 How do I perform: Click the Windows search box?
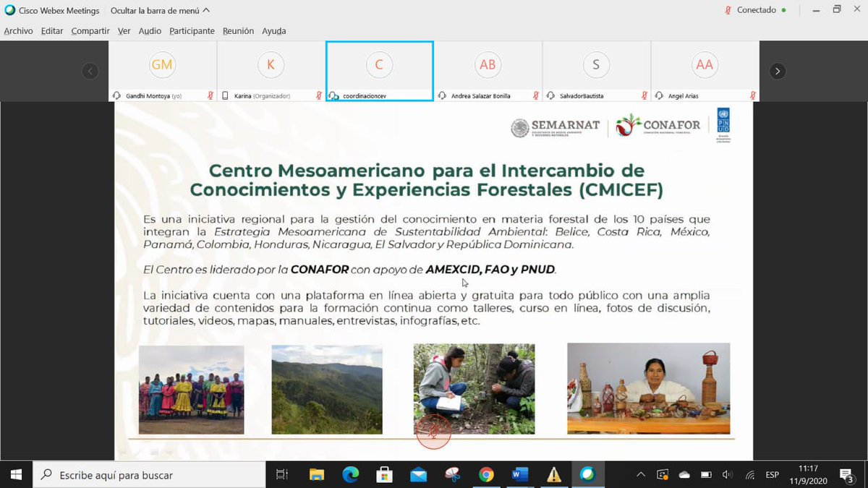tap(149, 475)
